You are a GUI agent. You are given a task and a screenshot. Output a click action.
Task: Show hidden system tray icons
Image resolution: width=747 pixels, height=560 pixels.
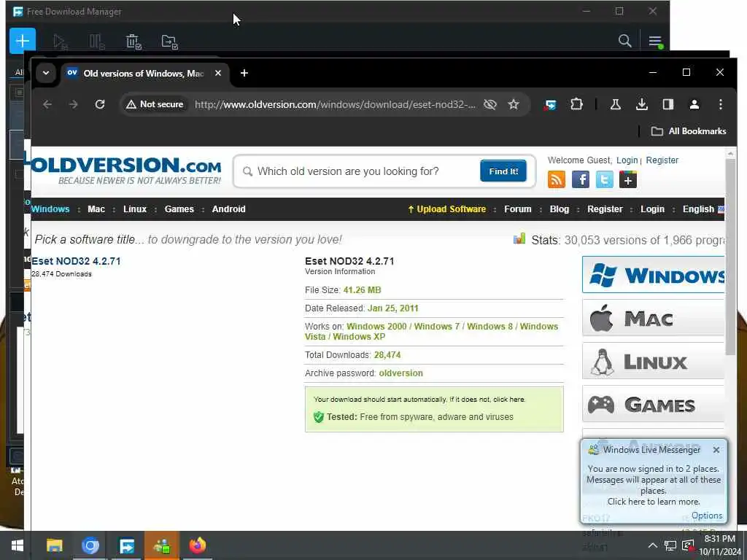pyautogui.click(x=652, y=545)
